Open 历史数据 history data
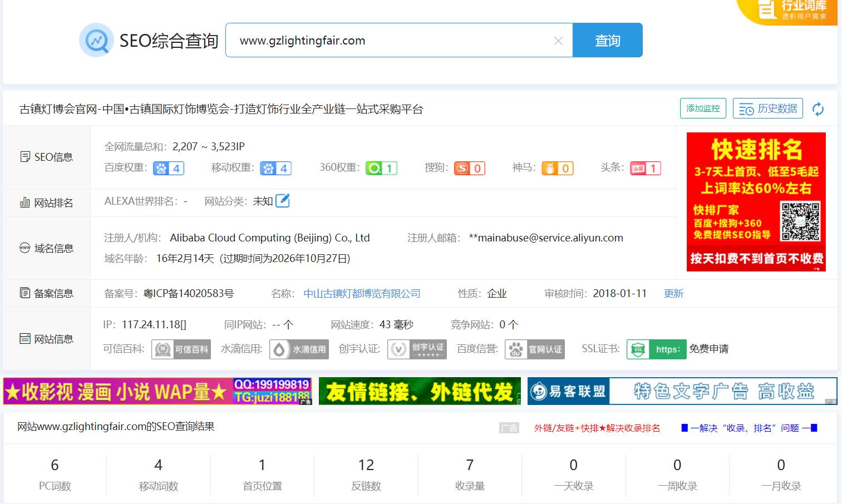This screenshot has width=842, height=504. [x=768, y=108]
